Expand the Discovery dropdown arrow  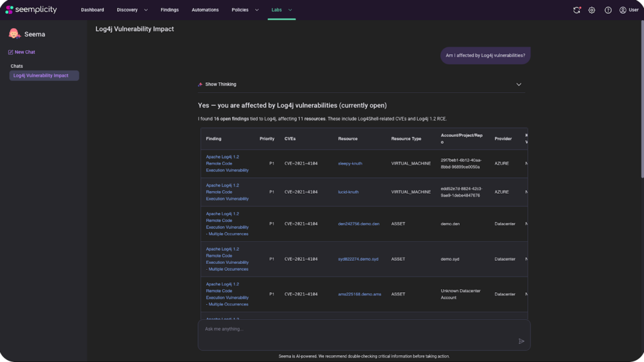pyautogui.click(x=146, y=10)
